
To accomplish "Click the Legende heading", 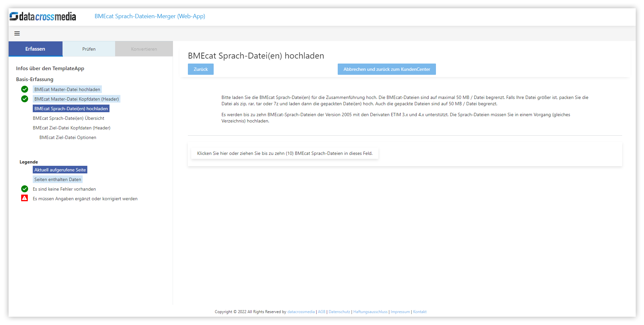I will [x=29, y=162].
